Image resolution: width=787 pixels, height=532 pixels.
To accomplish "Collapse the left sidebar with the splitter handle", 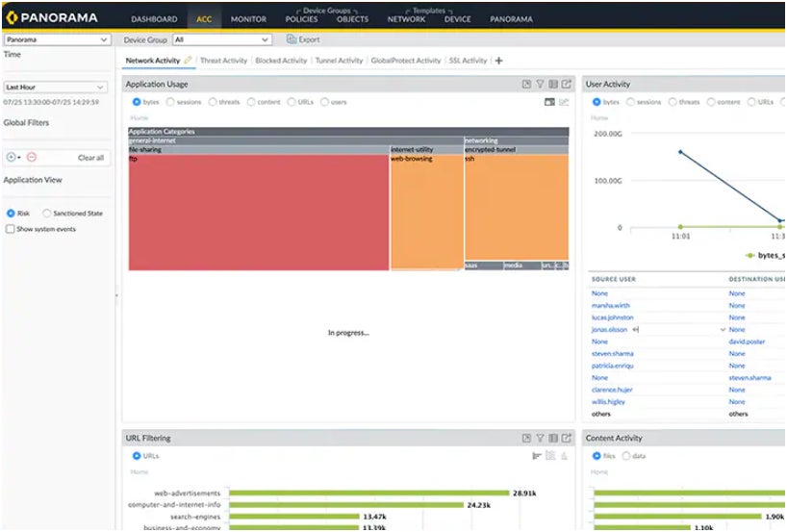I will [117, 295].
